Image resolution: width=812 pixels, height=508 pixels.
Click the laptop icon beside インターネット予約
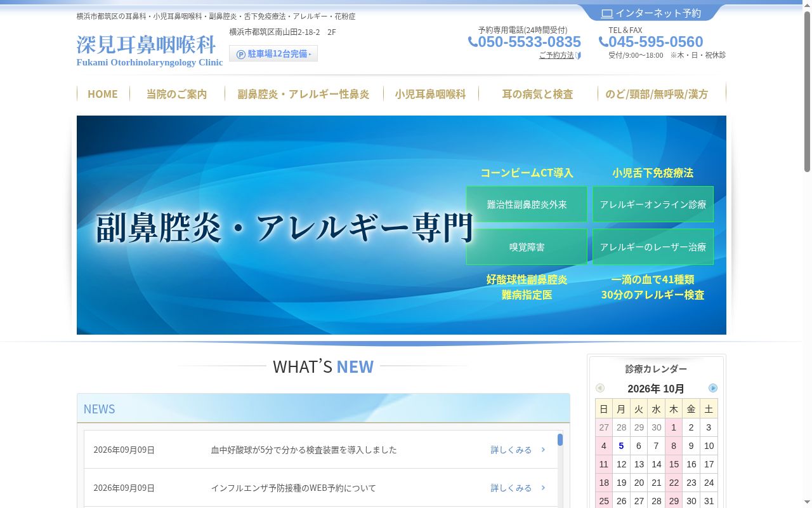point(607,13)
